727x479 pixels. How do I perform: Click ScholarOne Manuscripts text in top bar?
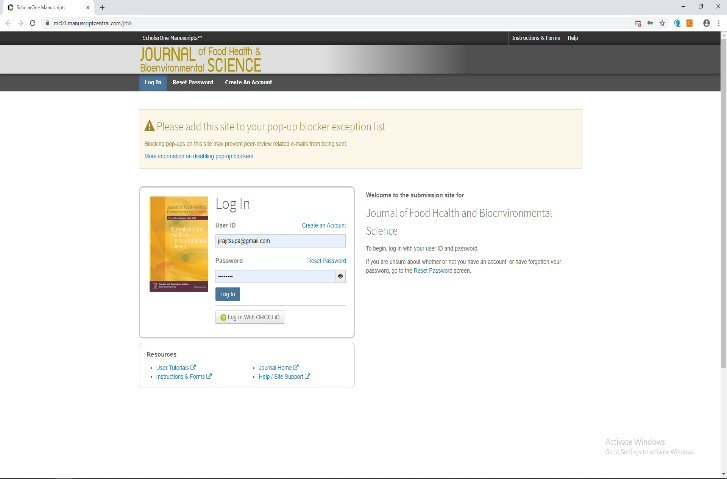coord(172,38)
